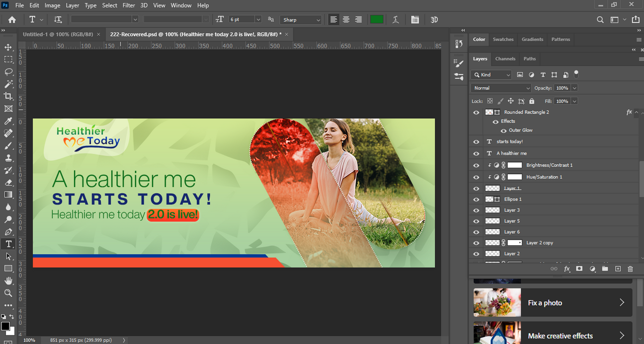
Task: Select the Eyedropper tool
Action: (x=9, y=121)
